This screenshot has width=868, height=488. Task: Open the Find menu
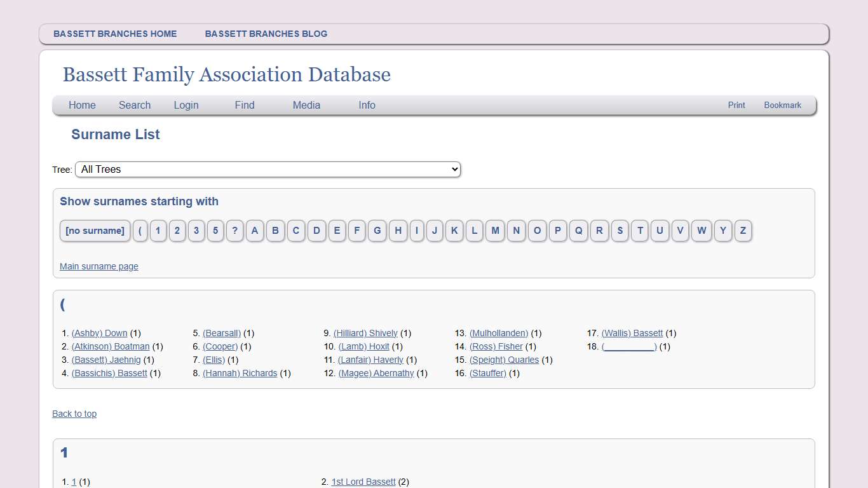pyautogui.click(x=244, y=105)
